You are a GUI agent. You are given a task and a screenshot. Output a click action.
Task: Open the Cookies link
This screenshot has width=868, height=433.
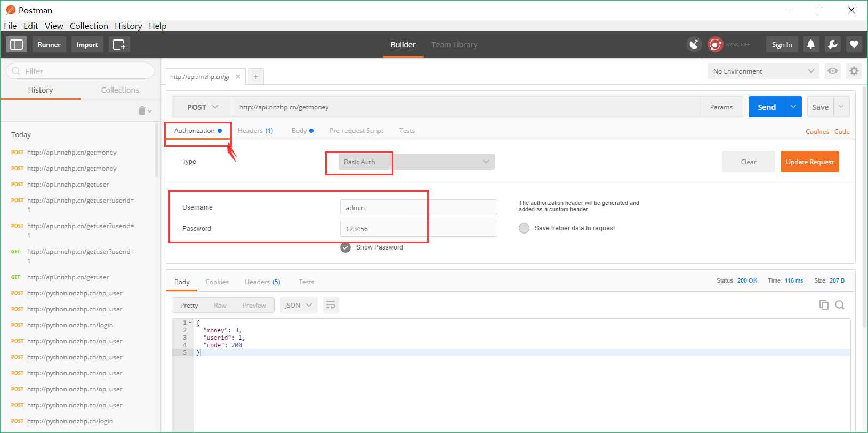click(817, 132)
